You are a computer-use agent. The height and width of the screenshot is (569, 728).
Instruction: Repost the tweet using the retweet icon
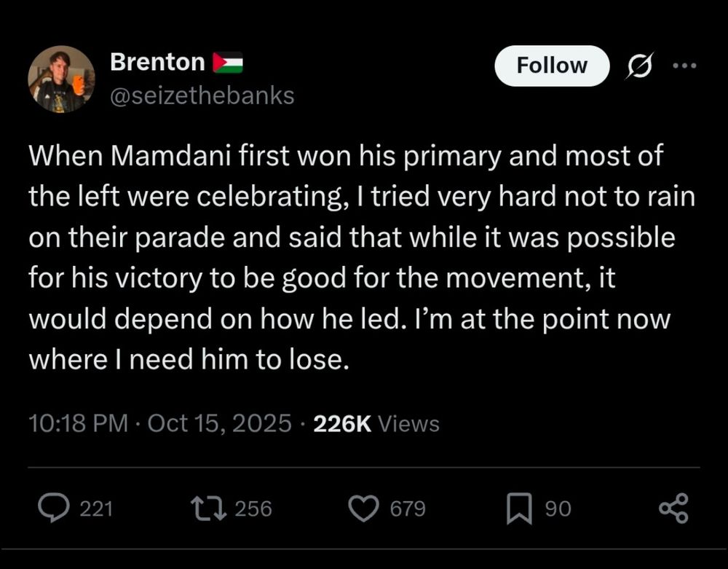(x=205, y=508)
